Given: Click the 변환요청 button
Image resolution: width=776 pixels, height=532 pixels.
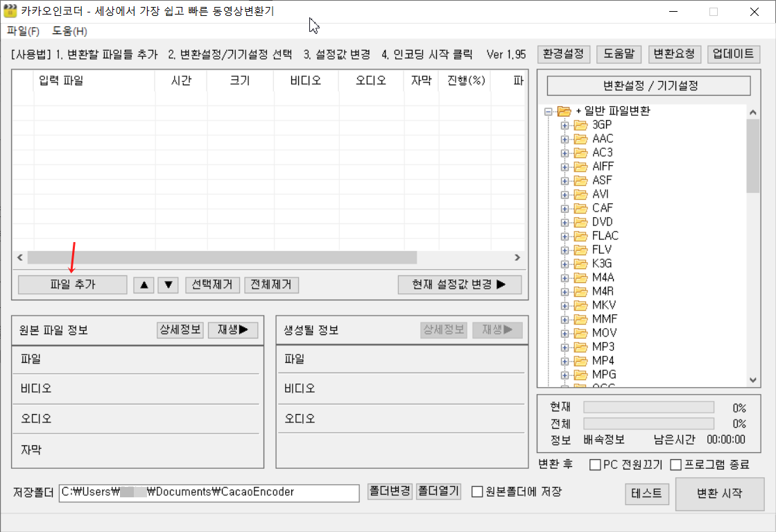Looking at the screenshot, I should (675, 54).
